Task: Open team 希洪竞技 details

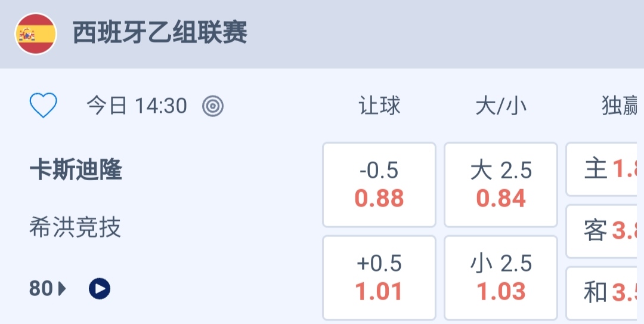Action: [75, 227]
